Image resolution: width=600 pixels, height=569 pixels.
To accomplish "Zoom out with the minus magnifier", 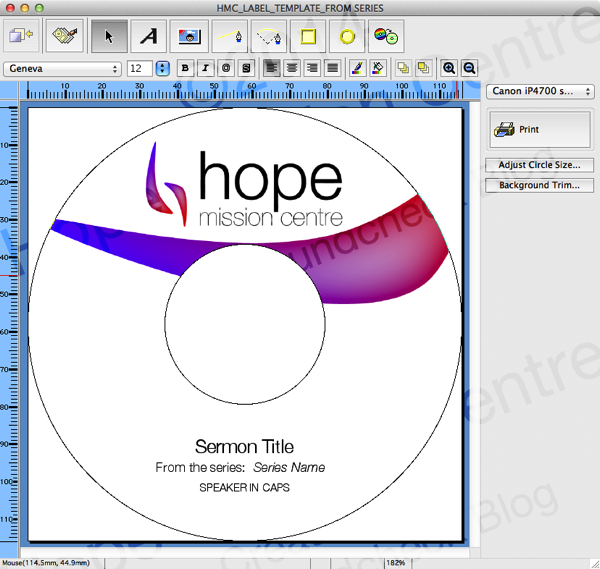I will point(469,68).
